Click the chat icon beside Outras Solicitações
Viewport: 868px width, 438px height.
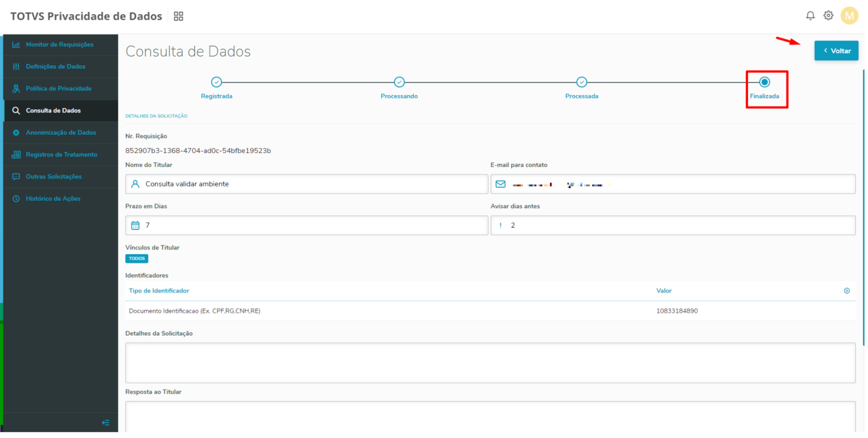pos(16,177)
